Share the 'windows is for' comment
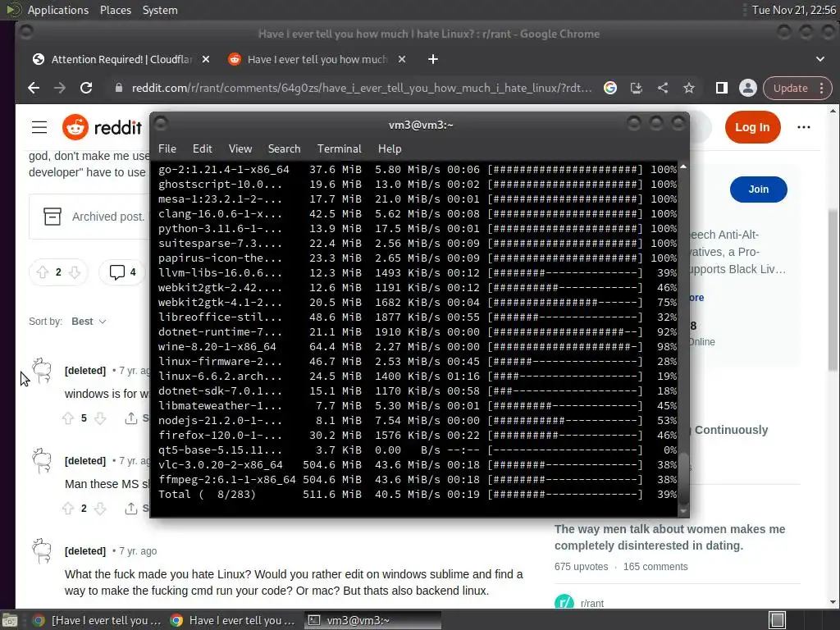The image size is (840, 630). point(136,418)
